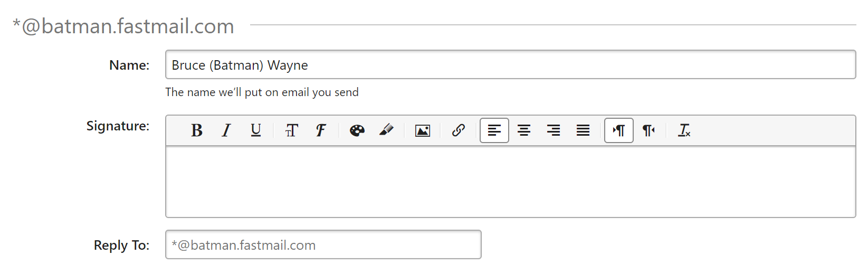Click inside the Signature text area
868x264 pixels.
tap(510, 182)
